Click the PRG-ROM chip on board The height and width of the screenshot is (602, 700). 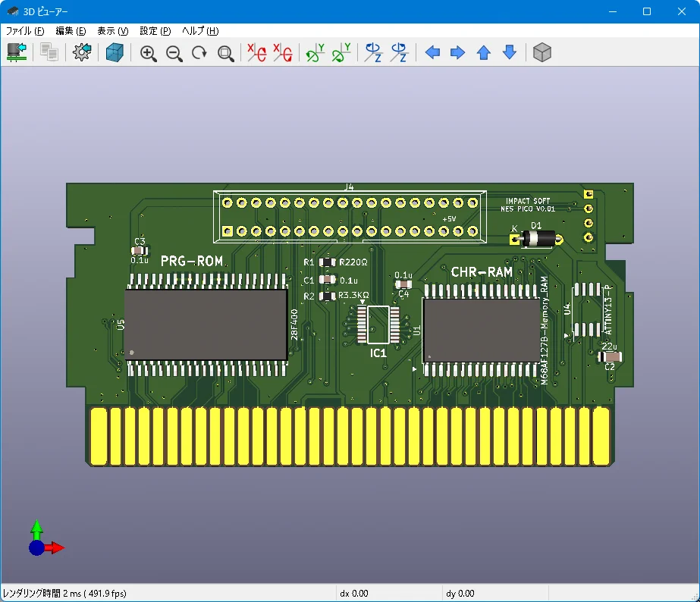click(206, 325)
